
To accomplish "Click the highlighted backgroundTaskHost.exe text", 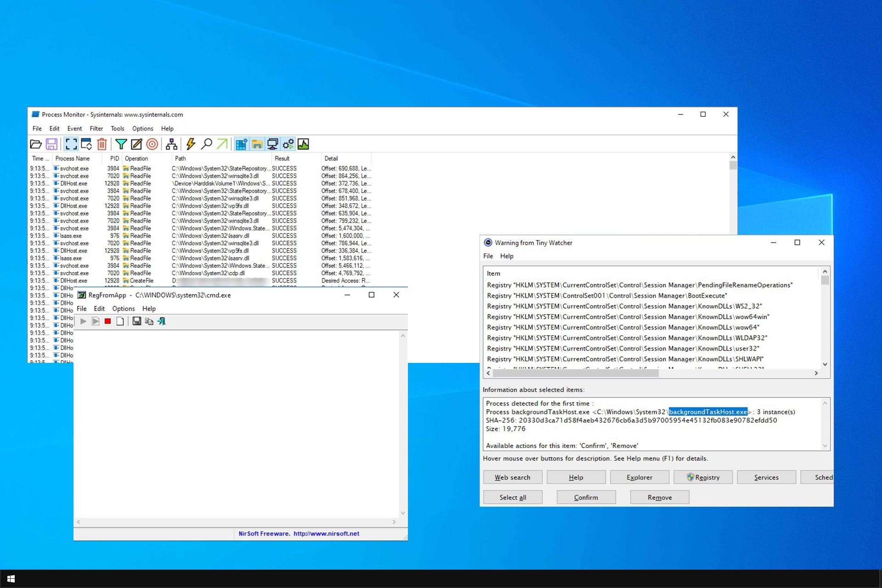I will [708, 412].
